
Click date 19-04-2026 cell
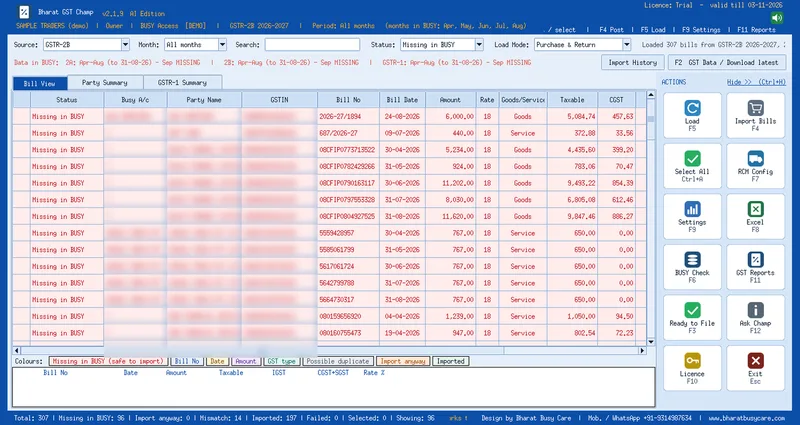click(402, 333)
